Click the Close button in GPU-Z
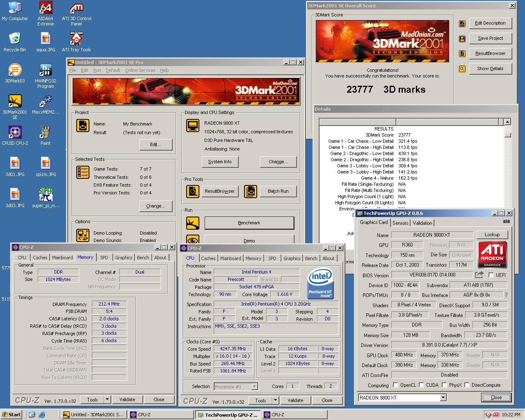 tap(496, 397)
